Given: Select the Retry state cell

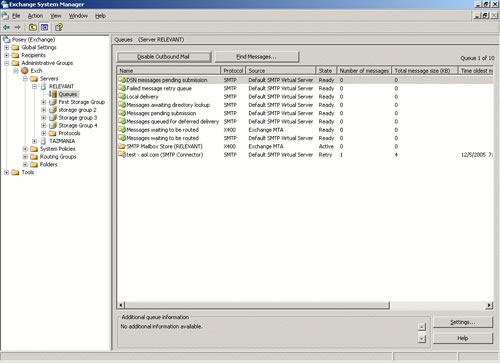Looking at the screenshot, I should pos(325,155).
